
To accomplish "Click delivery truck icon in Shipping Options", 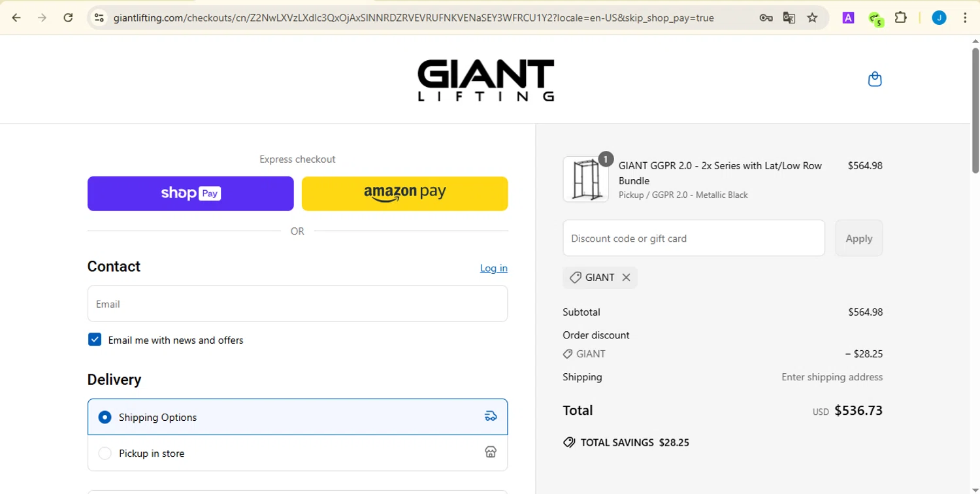I will [491, 416].
